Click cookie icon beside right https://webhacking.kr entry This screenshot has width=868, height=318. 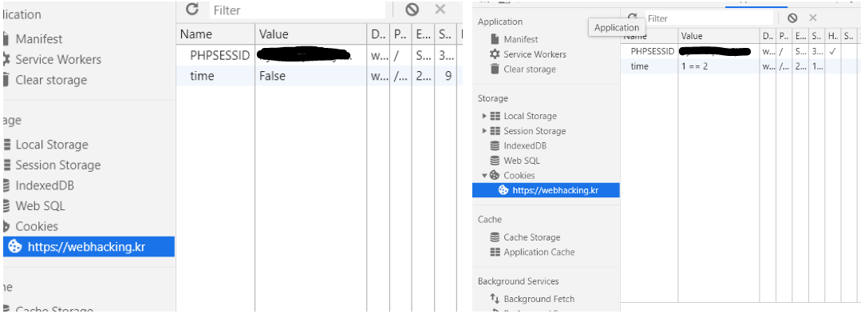503,190
